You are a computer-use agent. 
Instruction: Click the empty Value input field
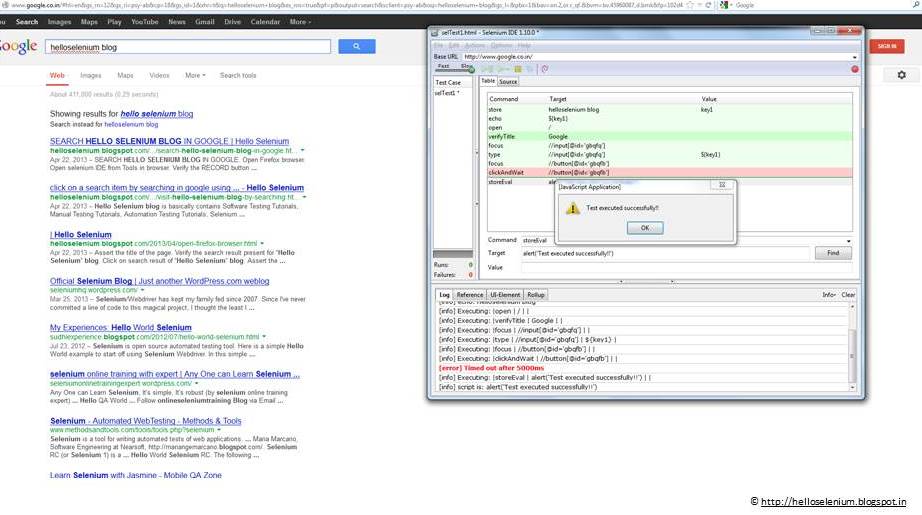[686, 267]
